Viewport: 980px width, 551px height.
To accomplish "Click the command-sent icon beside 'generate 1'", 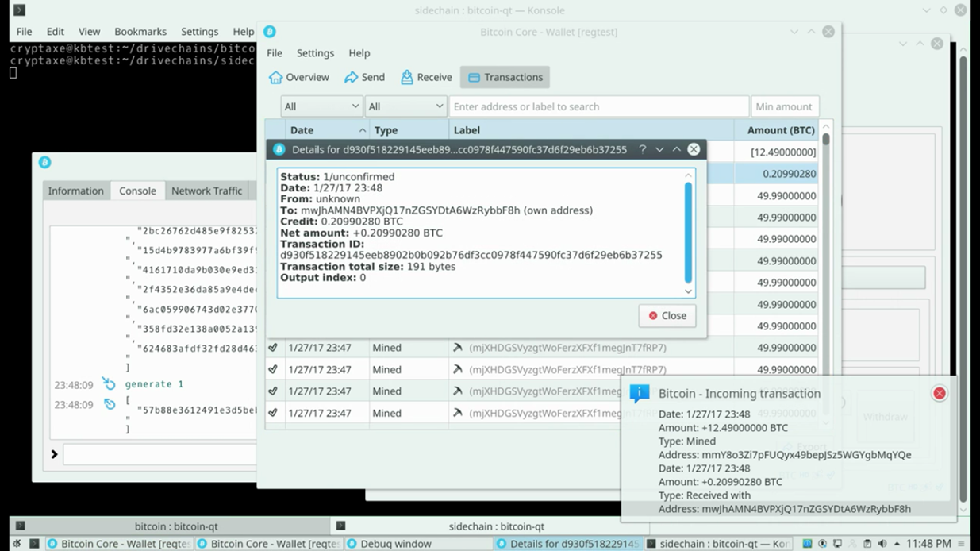I will [109, 384].
